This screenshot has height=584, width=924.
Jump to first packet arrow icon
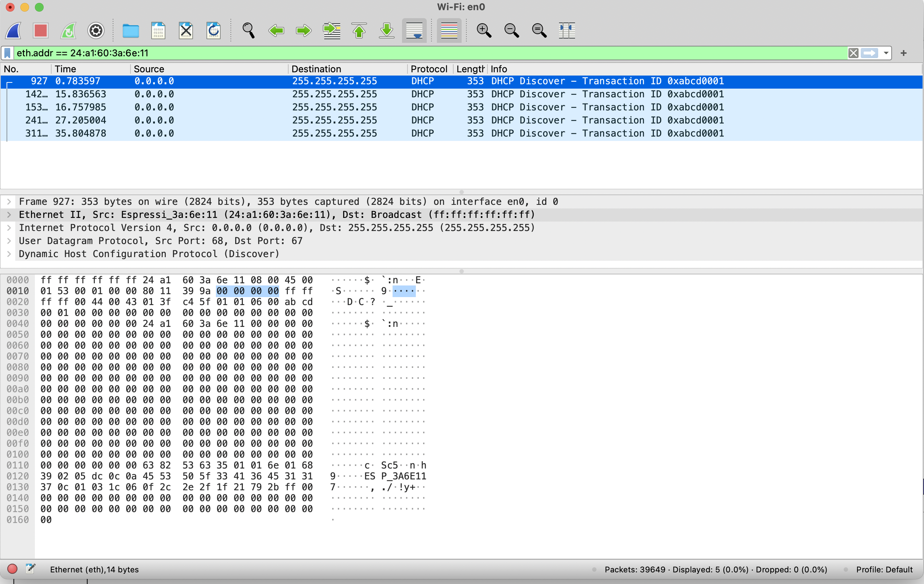pos(359,31)
